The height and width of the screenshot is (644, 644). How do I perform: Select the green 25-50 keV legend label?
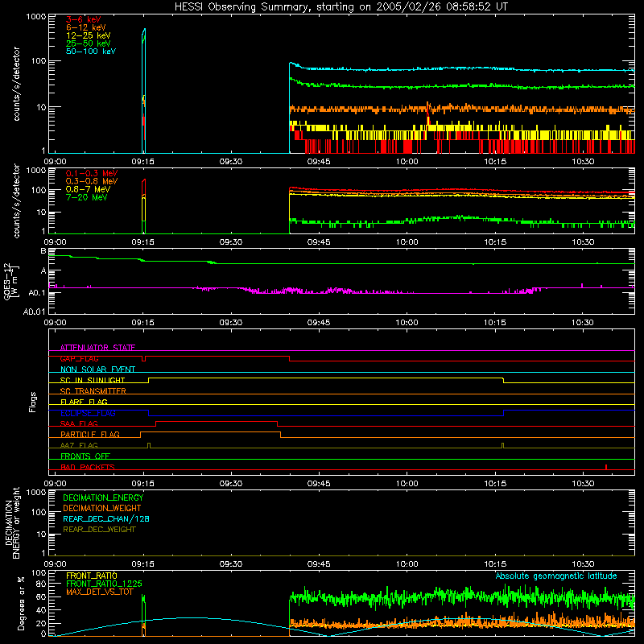coord(88,43)
